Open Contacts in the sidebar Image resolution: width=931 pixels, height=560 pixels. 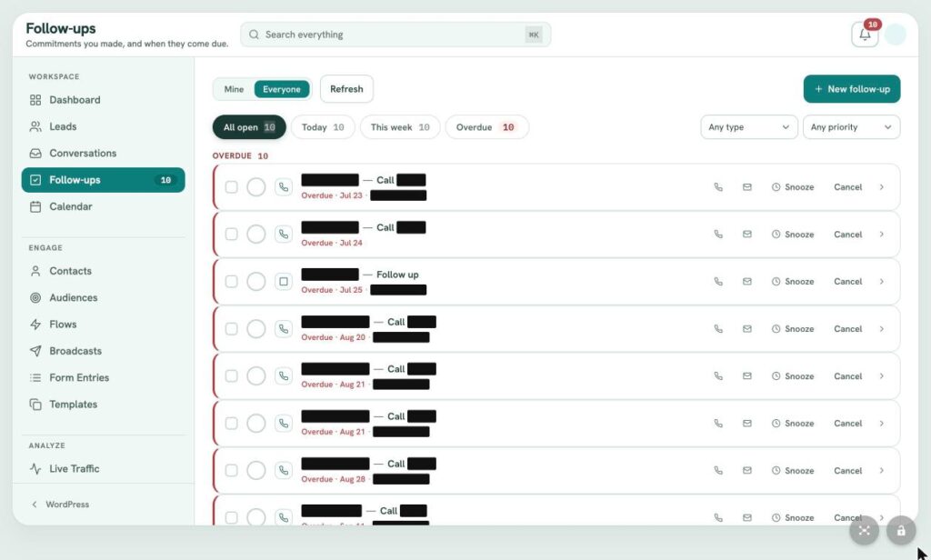click(104, 271)
